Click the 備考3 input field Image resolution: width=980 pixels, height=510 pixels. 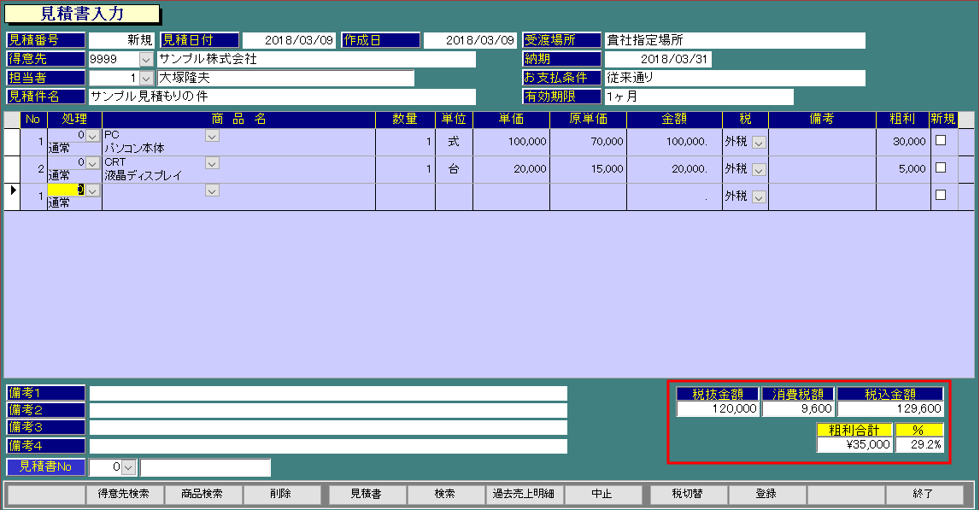(x=328, y=428)
